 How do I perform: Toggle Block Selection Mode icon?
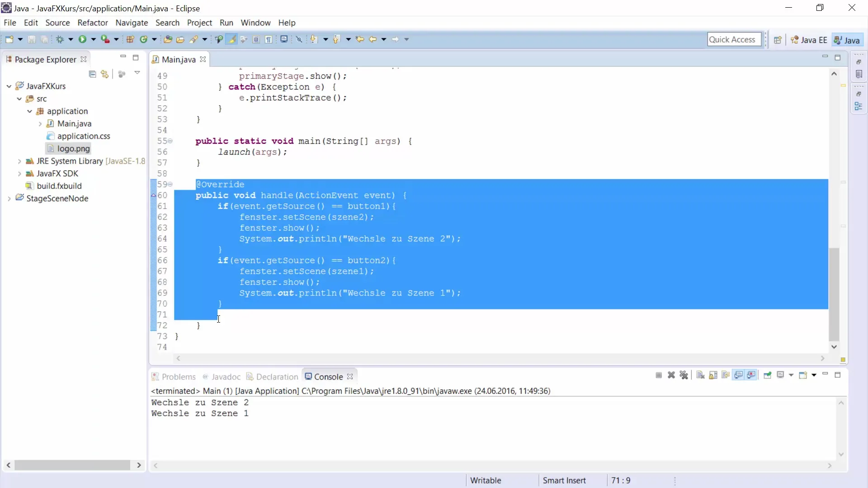point(256,40)
